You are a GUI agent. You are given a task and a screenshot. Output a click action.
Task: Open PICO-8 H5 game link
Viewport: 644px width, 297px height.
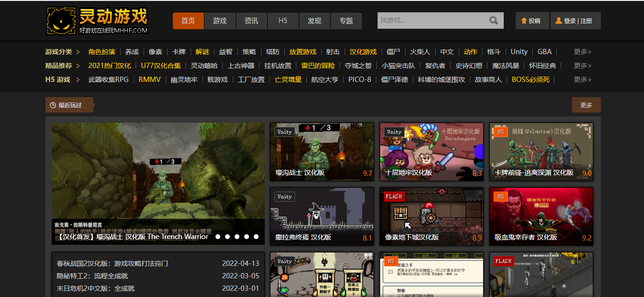coord(360,80)
